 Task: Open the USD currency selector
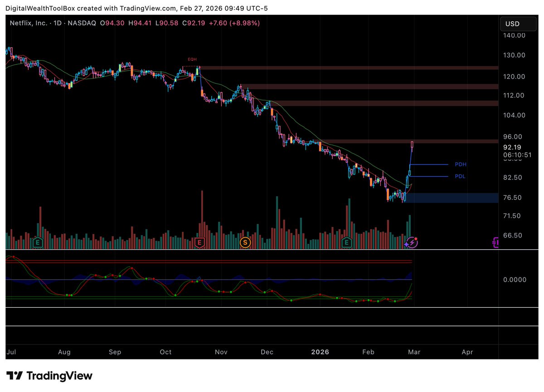coord(519,24)
